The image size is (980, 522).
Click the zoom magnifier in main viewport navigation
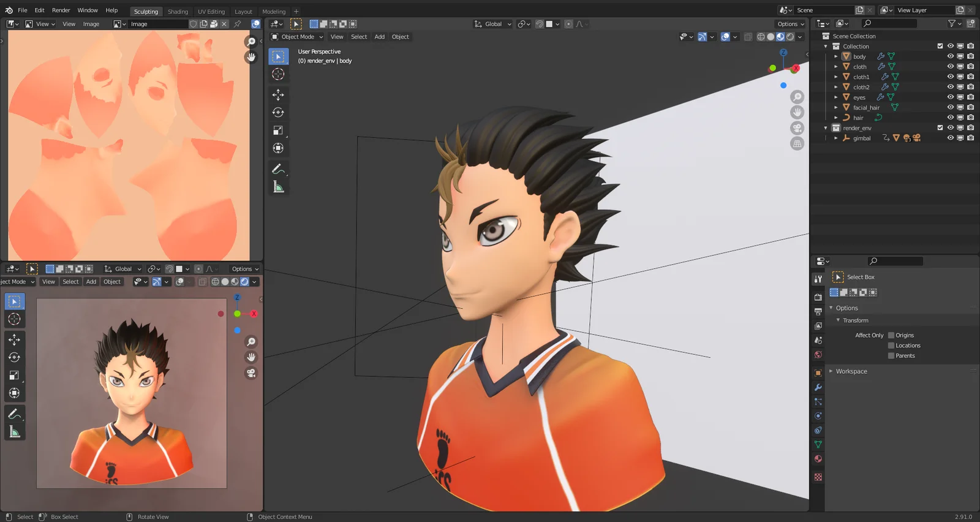pos(797,97)
